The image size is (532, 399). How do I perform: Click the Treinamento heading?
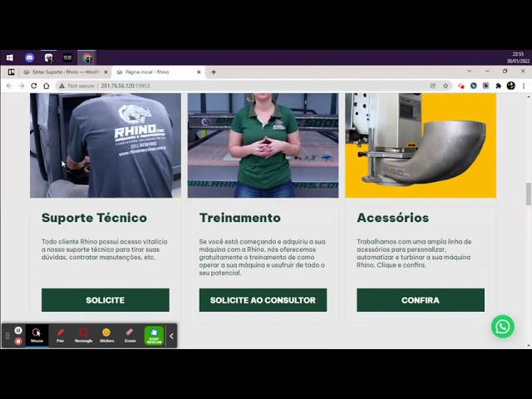point(240,218)
